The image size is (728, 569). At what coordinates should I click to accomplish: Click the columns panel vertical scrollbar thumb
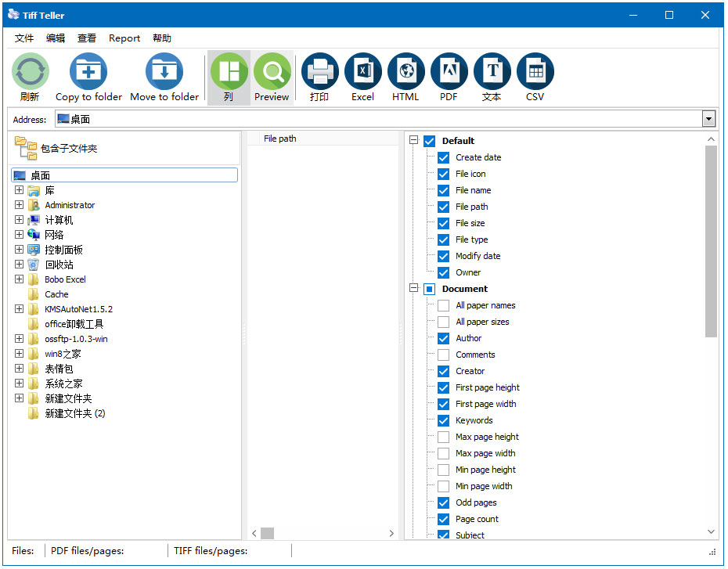(711, 241)
